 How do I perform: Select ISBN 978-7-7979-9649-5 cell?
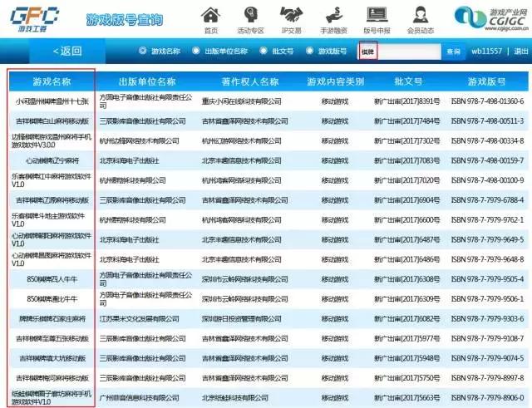click(487, 239)
